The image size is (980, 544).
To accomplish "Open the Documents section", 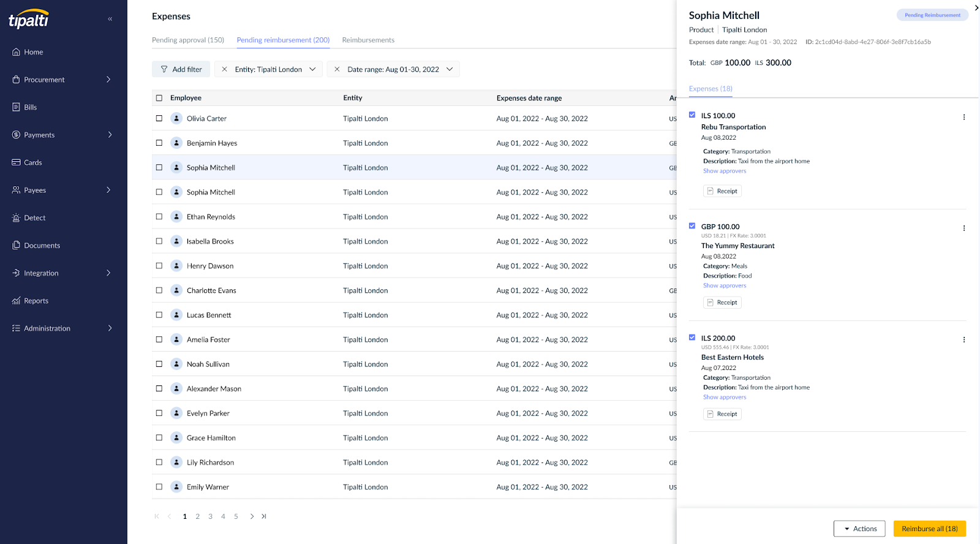I will pos(42,245).
